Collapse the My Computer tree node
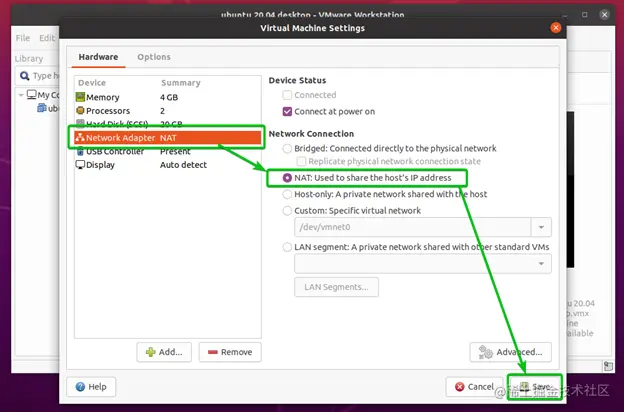The width and height of the screenshot is (624, 412). (x=21, y=95)
